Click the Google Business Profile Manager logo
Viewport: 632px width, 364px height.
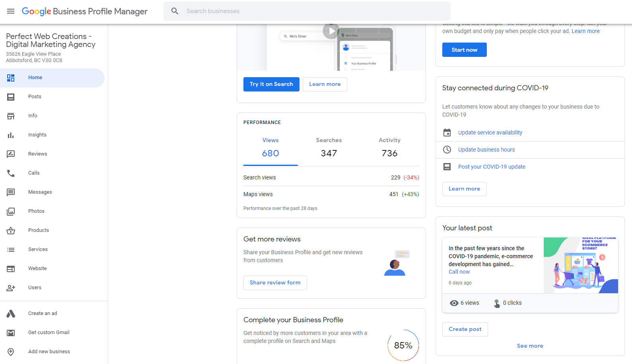click(x=85, y=11)
